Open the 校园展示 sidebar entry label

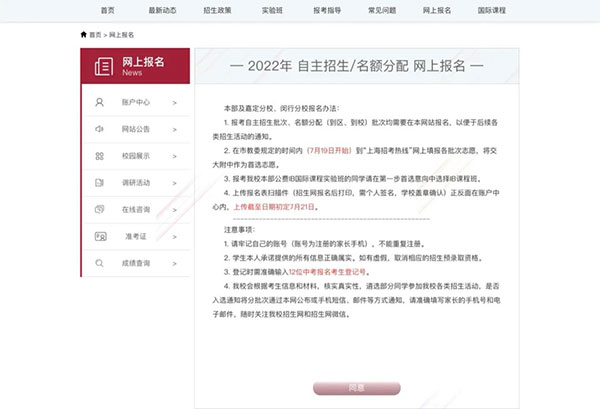point(138,156)
